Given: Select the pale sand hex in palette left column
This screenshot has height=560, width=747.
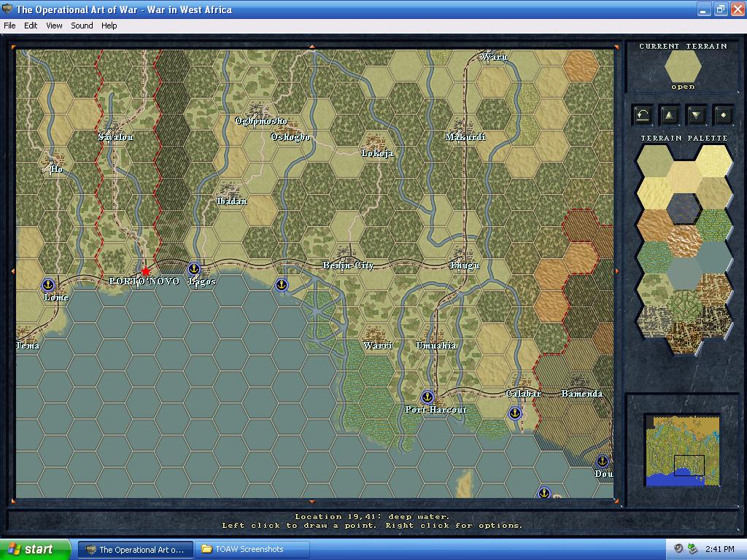Looking at the screenshot, I should (x=655, y=193).
